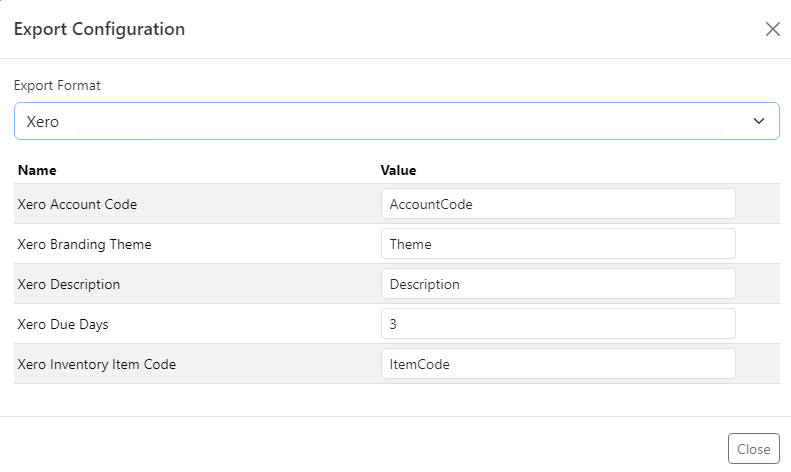Click the Xero Inventory Item Code label
Screen dimensions: 791x472
[97, 364]
